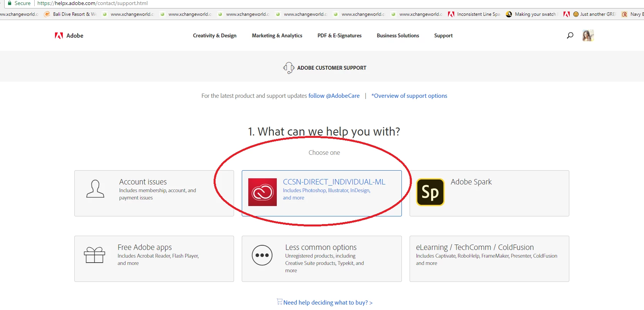Open the Support menu
644x310 pixels.
443,35
